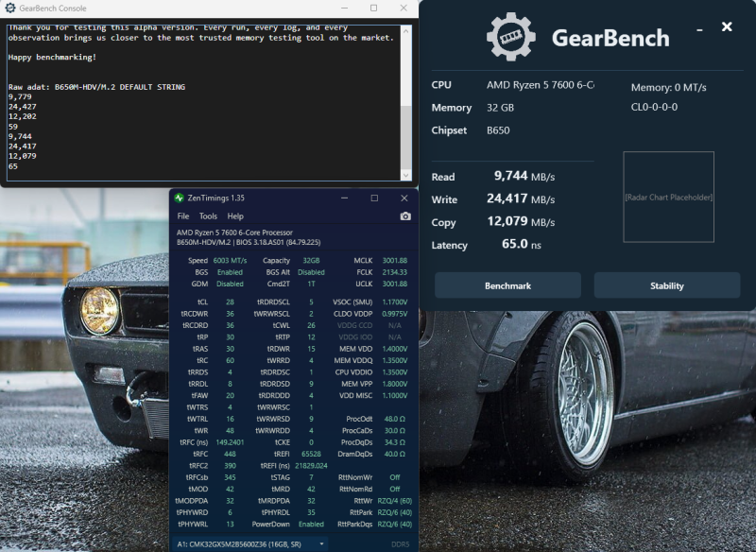This screenshot has width=756, height=552.
Task: Click the console scrollbar up arrow
Action: tap(406, 31)
